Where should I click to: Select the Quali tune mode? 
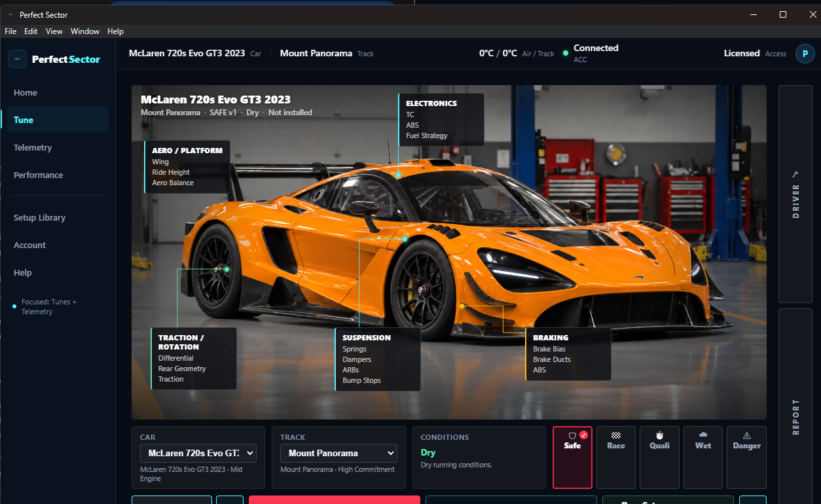(659, 458)
